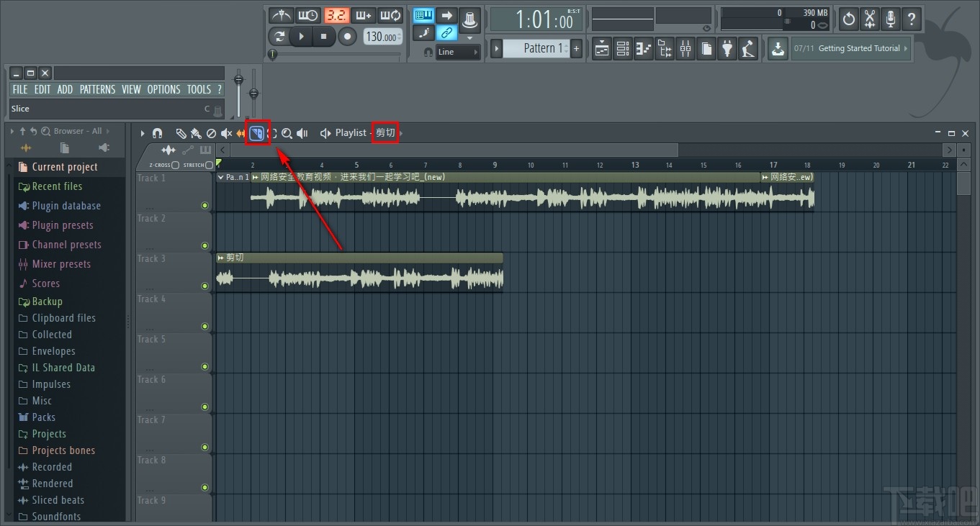This screenshot has height=526, width=980.
Task: Open audio editor scissors icon
Action: coord(870,19)
